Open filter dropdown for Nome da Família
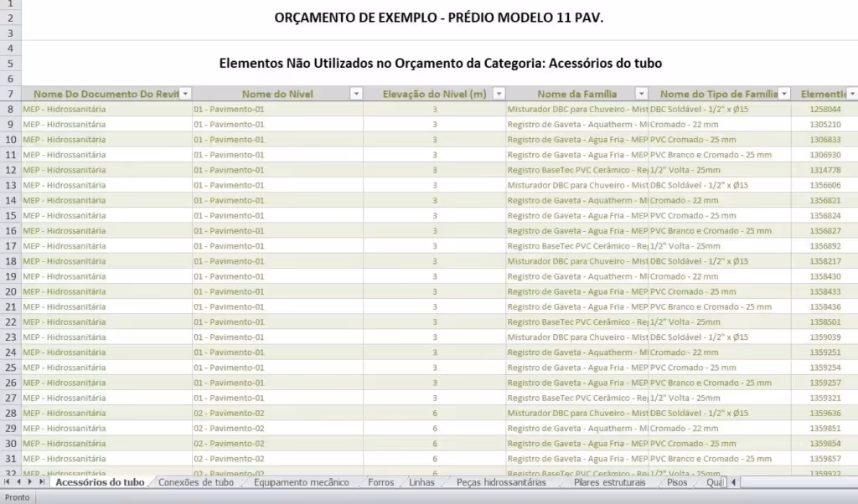 coord(641,94)
